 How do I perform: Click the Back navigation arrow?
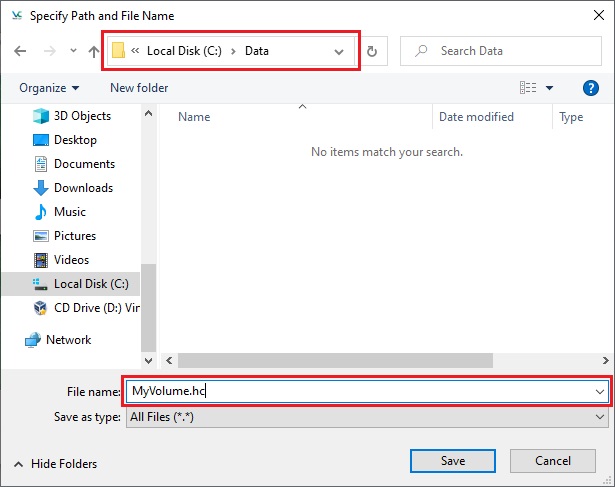pos(20,51)
